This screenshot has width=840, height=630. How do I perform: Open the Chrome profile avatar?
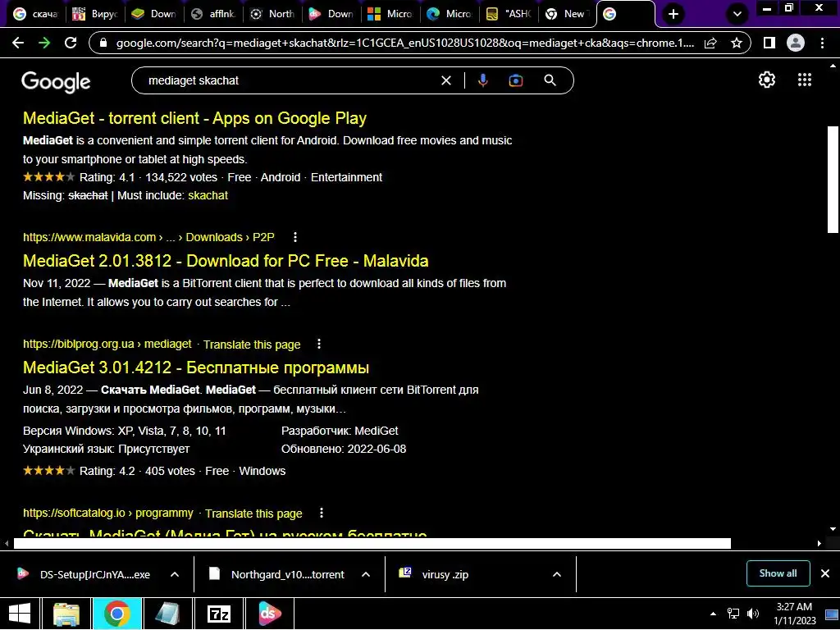pyautogui.click(x=796, y=43)
